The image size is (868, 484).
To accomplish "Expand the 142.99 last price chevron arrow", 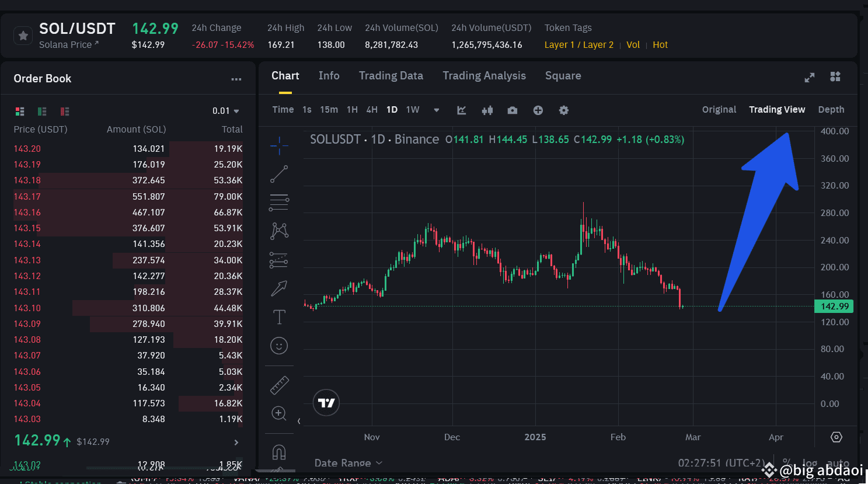I will click(x=236, y=442).
